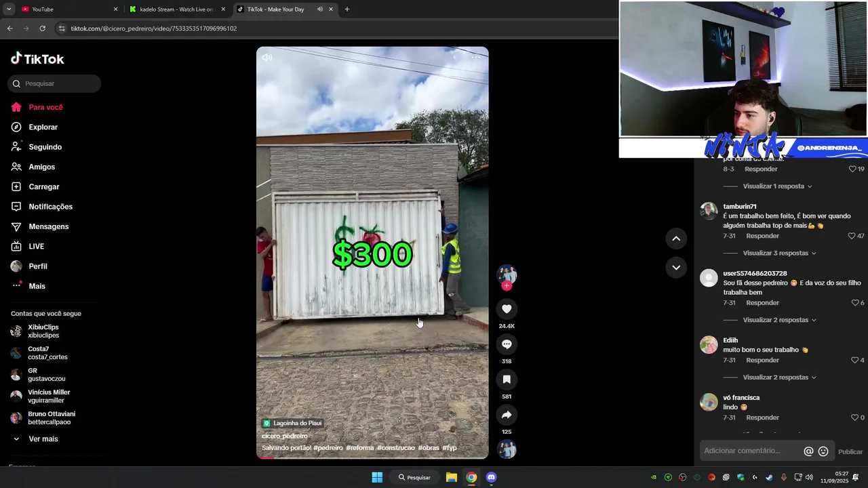Screen dimensions: 868x488
Task: Open the Carregar upload page
Action: (x=35, y=186)
